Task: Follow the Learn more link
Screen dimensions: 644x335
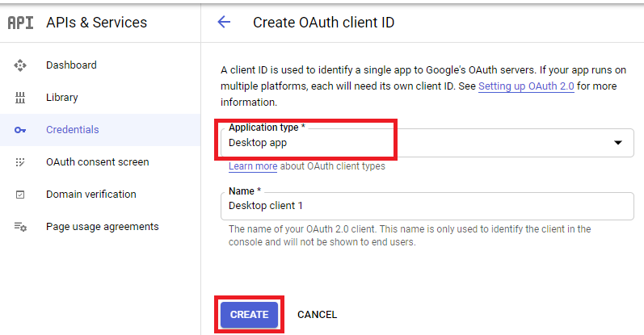Action: pos(253,166)
